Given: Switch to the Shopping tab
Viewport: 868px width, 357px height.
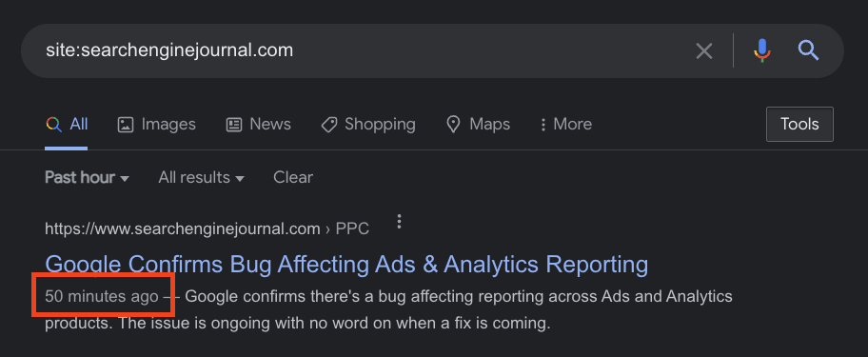Looking at the screenshot, I should click(x=368, y=124).
